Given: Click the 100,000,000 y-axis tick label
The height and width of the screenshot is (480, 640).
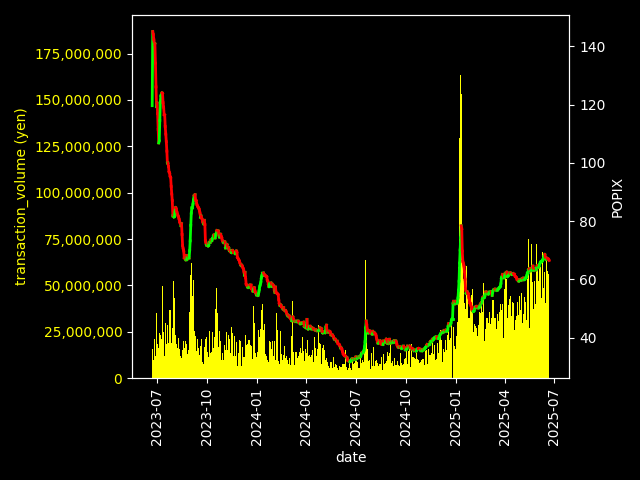Looking at the screenshot, I should 78,193.
